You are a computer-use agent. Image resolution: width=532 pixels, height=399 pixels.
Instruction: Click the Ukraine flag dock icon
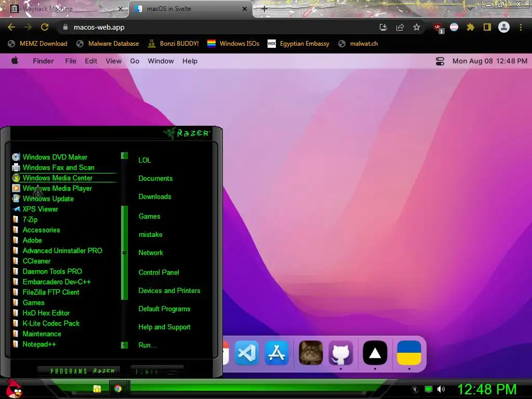coord(409,353)
